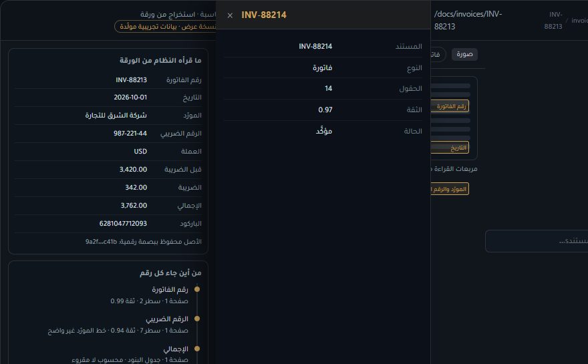Close the INV-88214 details drawer
Screen dimensions: 588x364
[230, 15]
